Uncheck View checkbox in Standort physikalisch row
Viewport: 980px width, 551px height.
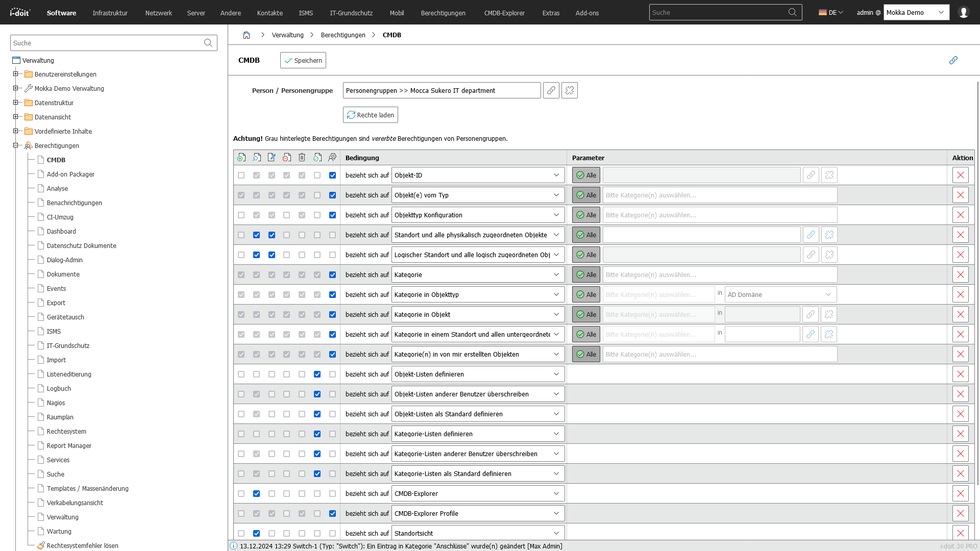pos(257,235)
